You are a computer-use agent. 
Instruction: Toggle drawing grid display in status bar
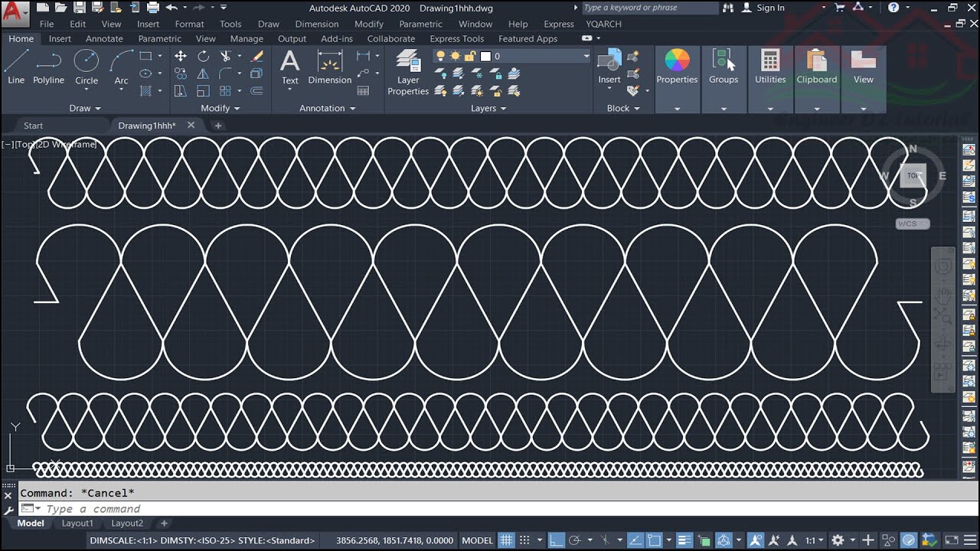(x=506, y=540)
